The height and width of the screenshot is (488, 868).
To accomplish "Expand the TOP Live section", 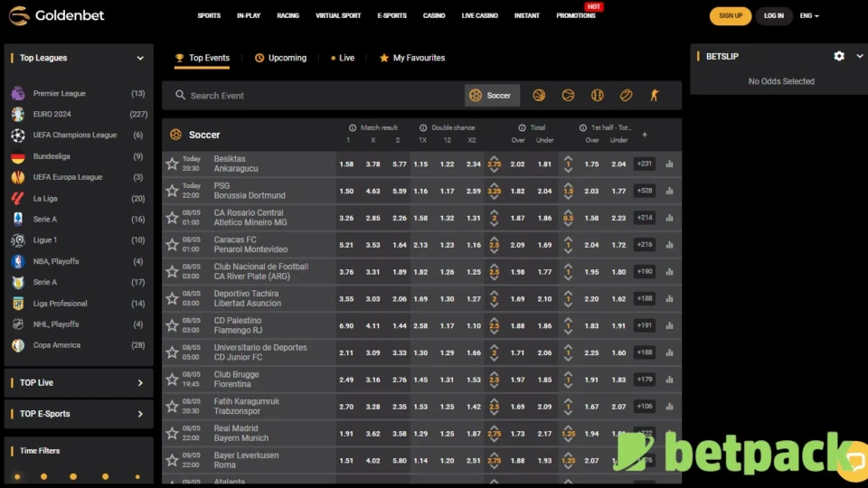I will pos(140,383).
